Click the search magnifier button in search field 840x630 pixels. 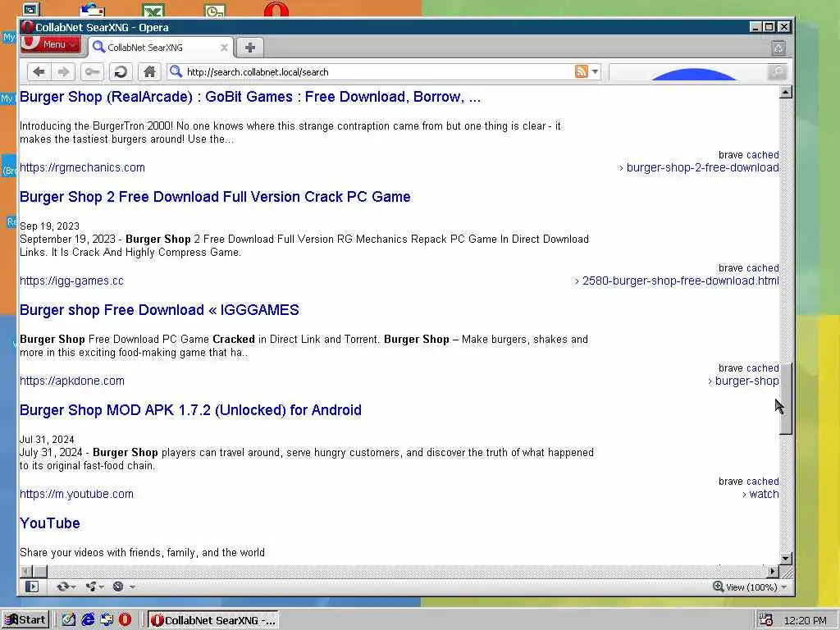(777, 72)
